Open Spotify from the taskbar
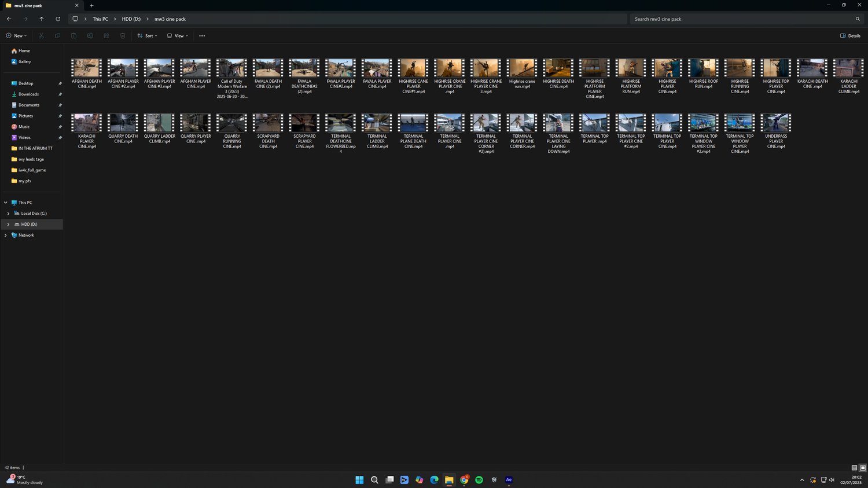This screenshot has width=868, height=488. pyautogui.click(x=479, y=480)
